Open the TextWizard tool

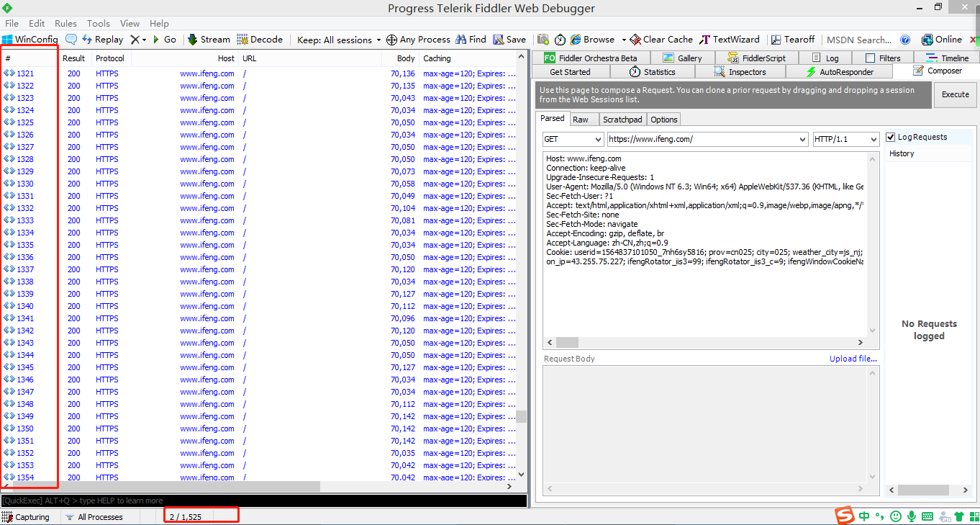tap(730, 40)
